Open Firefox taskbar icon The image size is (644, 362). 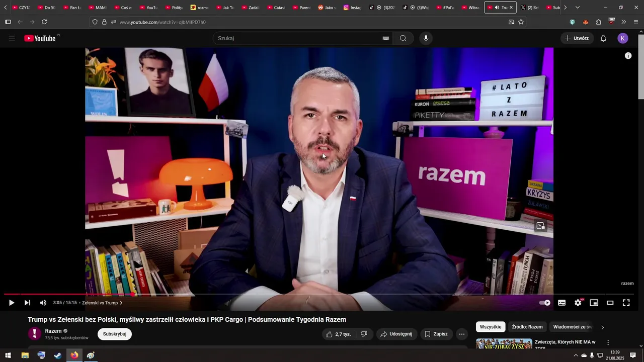coord(74,355)
